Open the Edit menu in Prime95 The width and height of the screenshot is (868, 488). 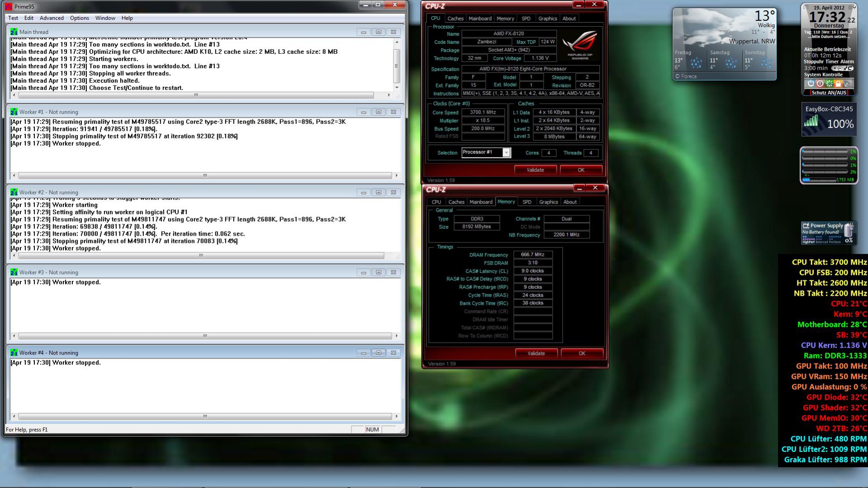[29, 18]
